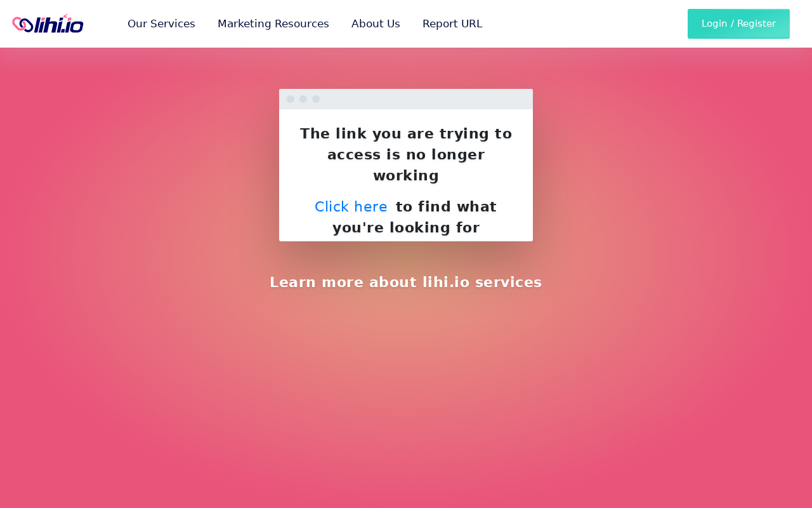Open the Report URL page
Viewport: 812px width, 508px height.
452,23
